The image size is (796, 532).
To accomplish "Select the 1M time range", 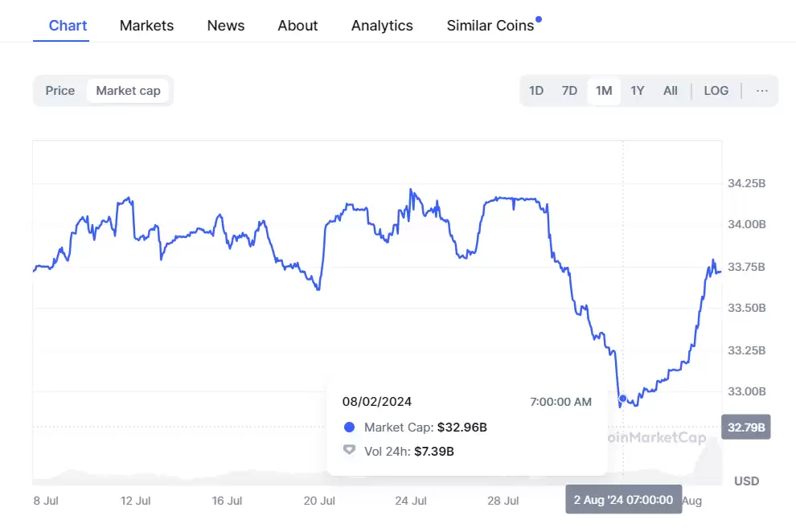I will [x=604, y=91].
